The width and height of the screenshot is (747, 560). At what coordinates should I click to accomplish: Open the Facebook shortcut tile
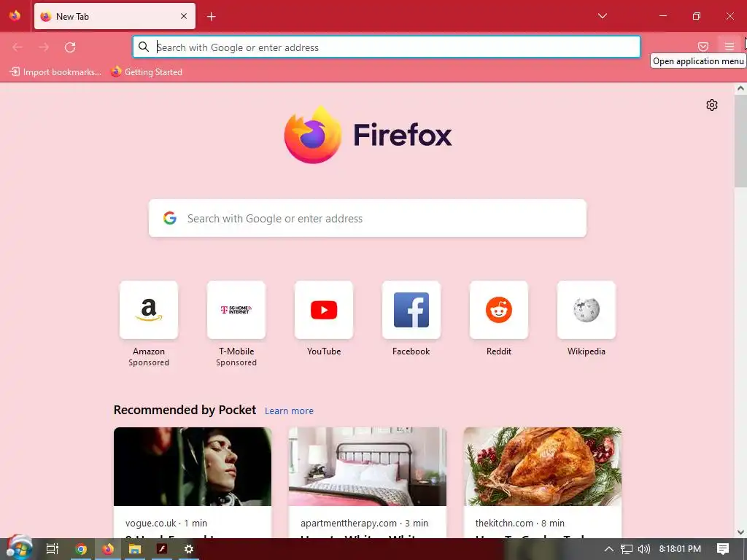(411, 310)
